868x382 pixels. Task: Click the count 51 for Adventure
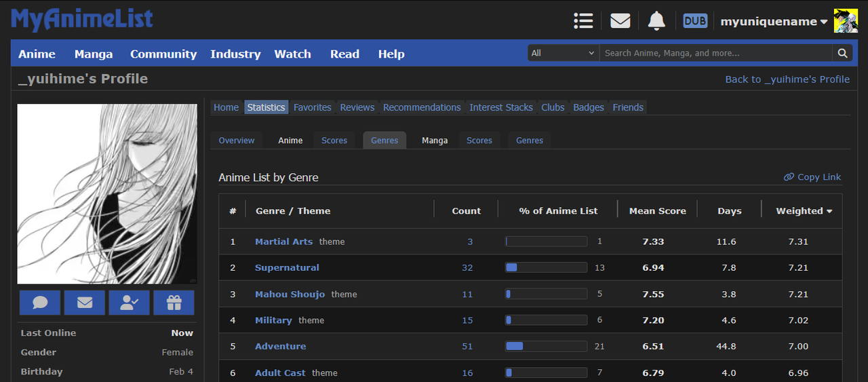(467, 346)
